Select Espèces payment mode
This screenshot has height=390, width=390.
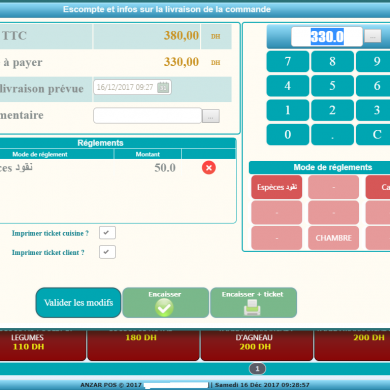[277, 187]
